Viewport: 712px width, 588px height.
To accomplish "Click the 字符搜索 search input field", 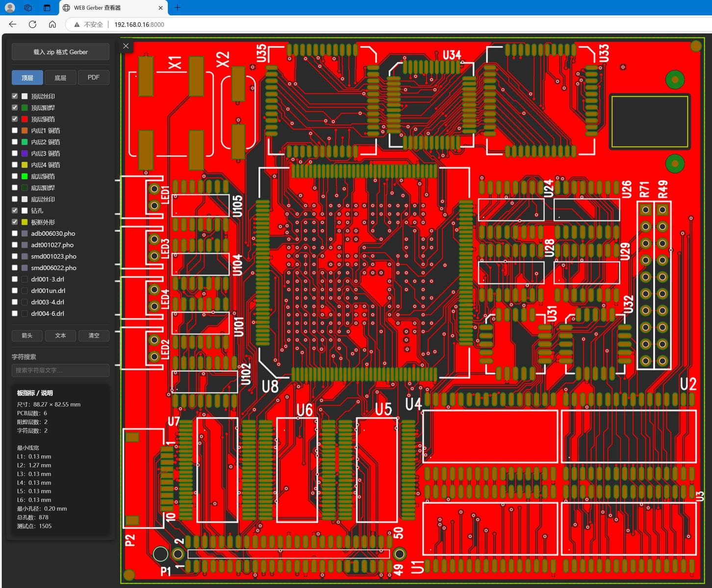I will click(x=60, y=370).
